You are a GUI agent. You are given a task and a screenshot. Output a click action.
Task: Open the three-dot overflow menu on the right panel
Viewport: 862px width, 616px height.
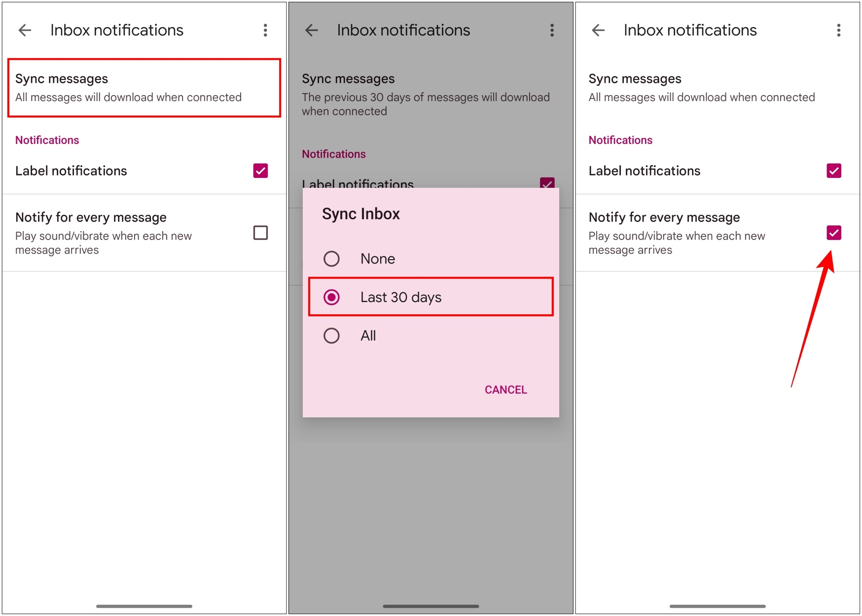click(x=838, y=31)
